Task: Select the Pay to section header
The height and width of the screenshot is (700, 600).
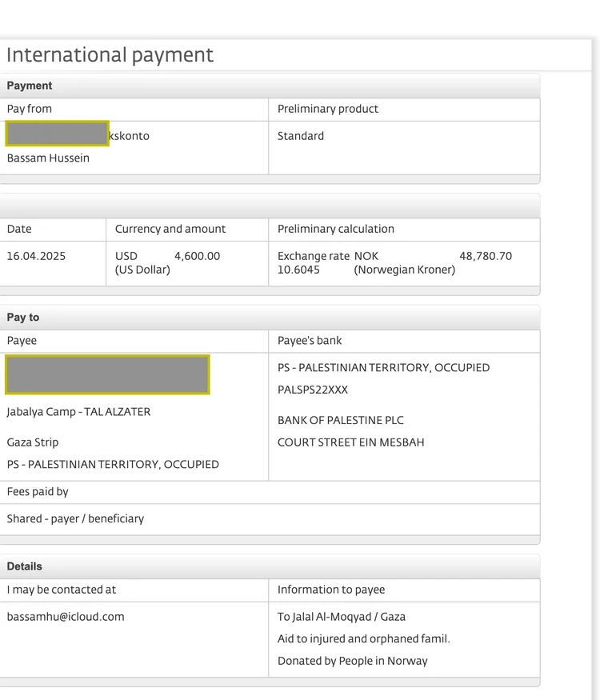Action: 23,318
